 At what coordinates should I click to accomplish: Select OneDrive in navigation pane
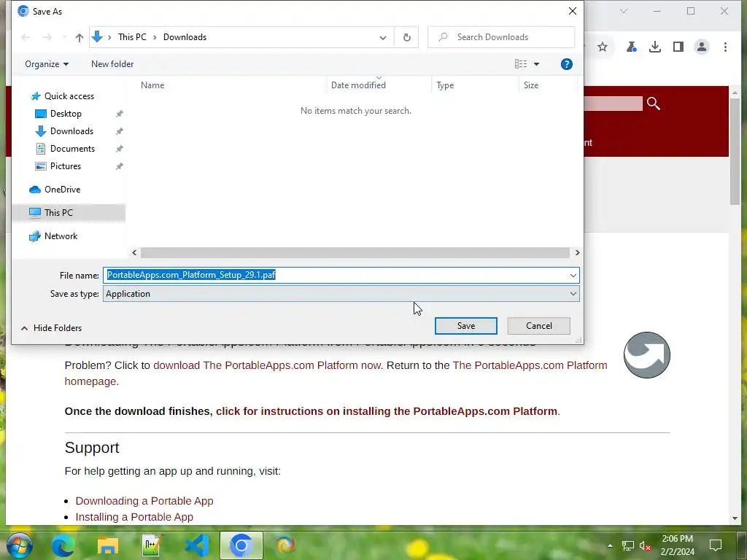coord(63,190)
